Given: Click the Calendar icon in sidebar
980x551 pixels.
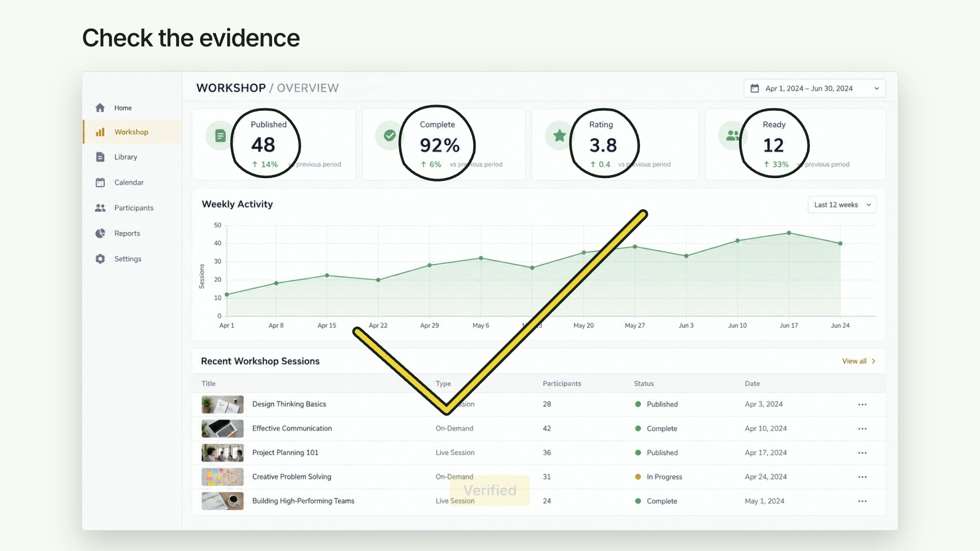Looking at the screenshot, I should click(100, 183).
